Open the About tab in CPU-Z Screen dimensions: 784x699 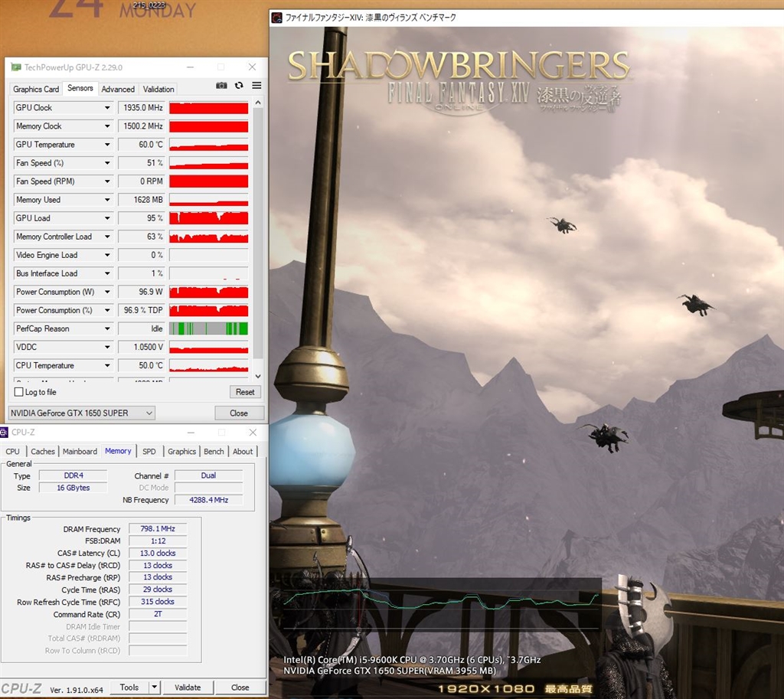pos(243,451)
